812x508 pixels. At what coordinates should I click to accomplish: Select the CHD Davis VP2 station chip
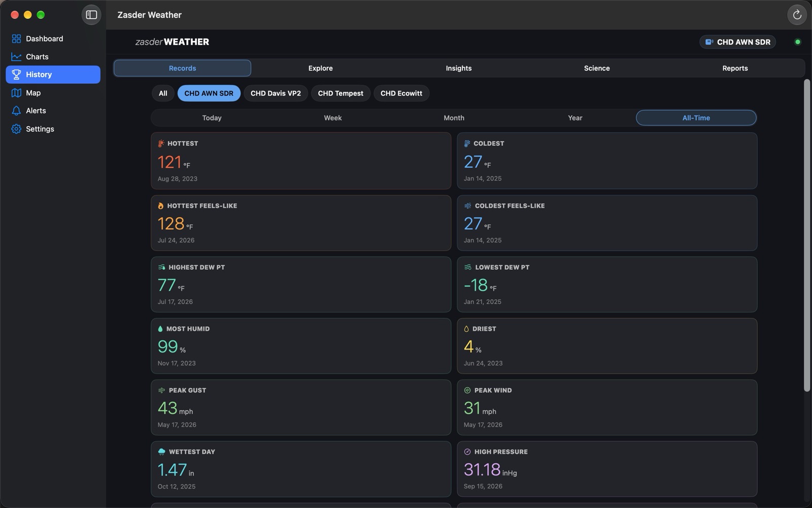(x=276, y=93)
